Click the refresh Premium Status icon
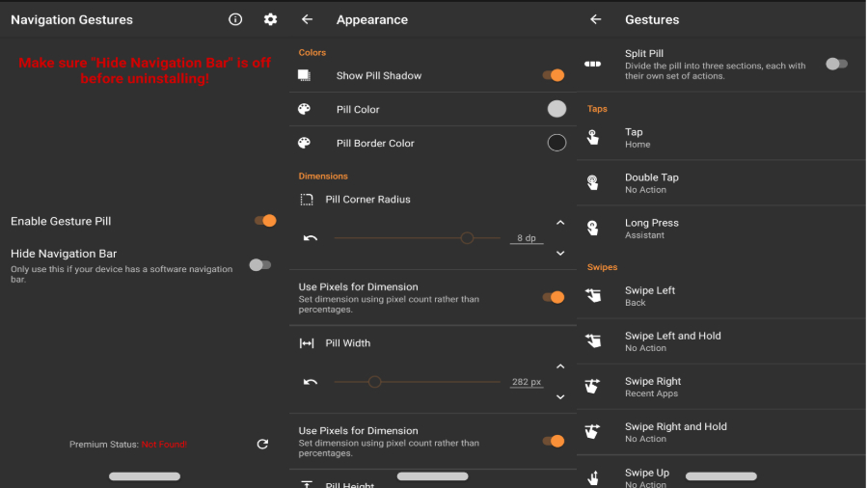 click(x=262, y=444)
